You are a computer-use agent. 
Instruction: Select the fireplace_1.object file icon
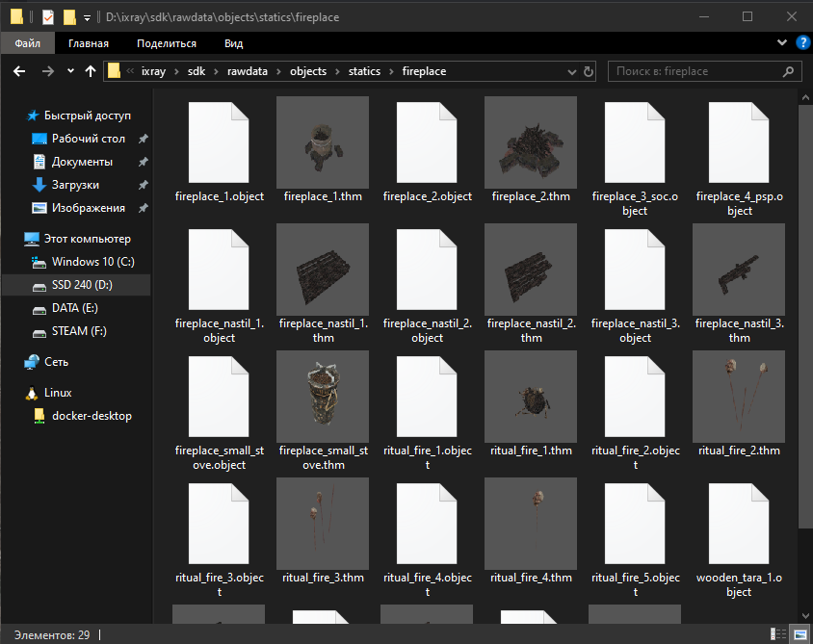pos(219,142)
